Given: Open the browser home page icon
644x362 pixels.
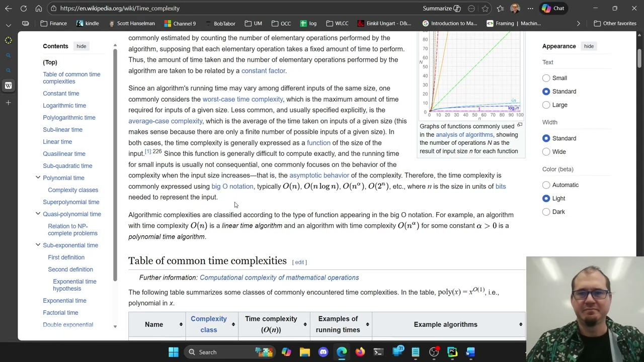Looking at the screenshot, I should [x=39, y=9].
